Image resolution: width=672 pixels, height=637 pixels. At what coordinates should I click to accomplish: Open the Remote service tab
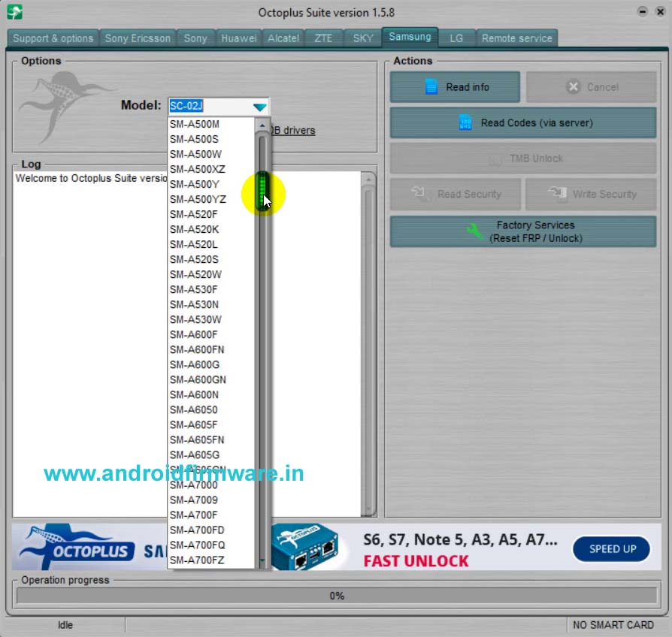517,38
